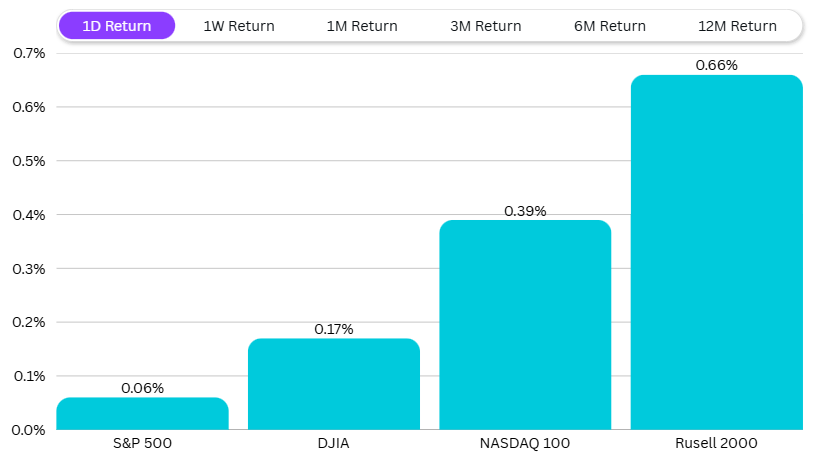Click the 0.0% y-axis tick label
Image resolution: width=823 pixels, height=470 pixels.
(x=29, y=430)
